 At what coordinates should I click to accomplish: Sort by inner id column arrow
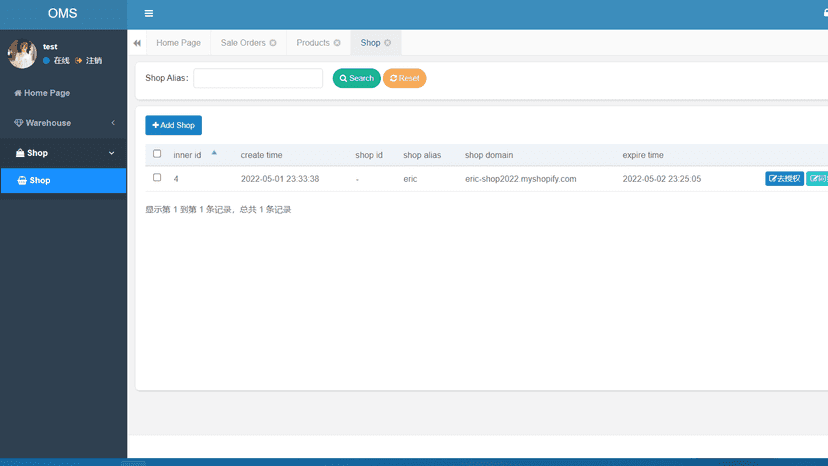pyautogui.click(x=214, y=153)
